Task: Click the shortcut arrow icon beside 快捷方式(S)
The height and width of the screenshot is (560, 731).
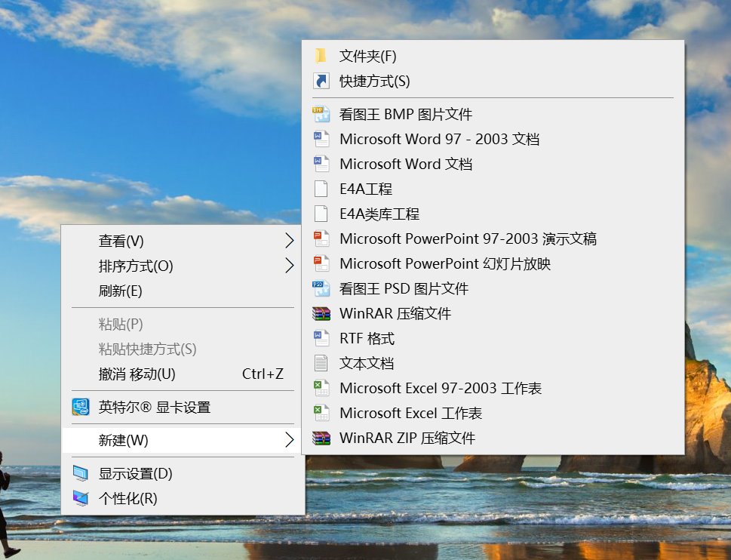Action: [321, 82]
